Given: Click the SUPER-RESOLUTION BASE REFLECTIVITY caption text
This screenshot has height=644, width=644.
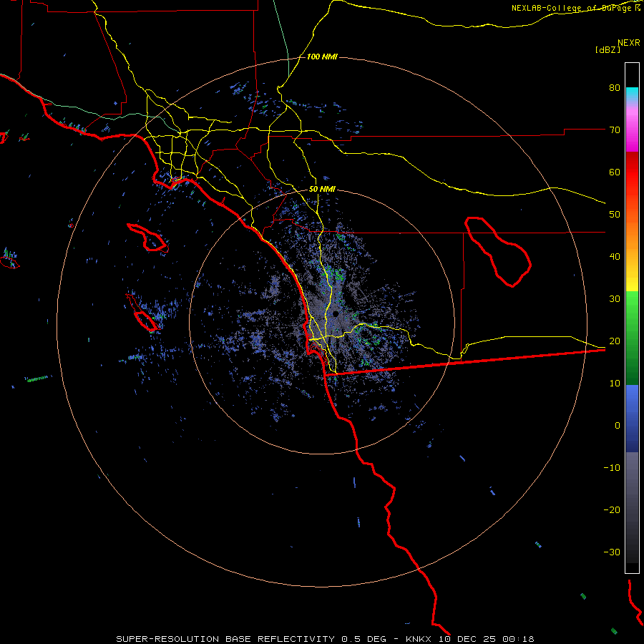Looking at the screenshot, I should [225, 639].
